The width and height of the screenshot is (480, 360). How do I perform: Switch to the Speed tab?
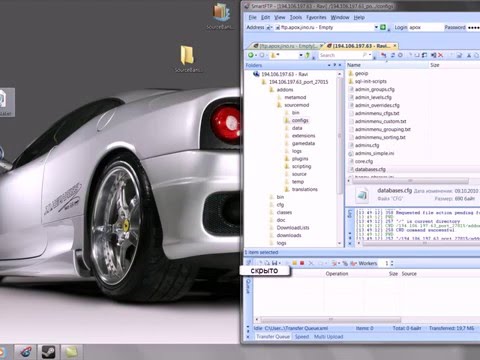pos(302,337)
